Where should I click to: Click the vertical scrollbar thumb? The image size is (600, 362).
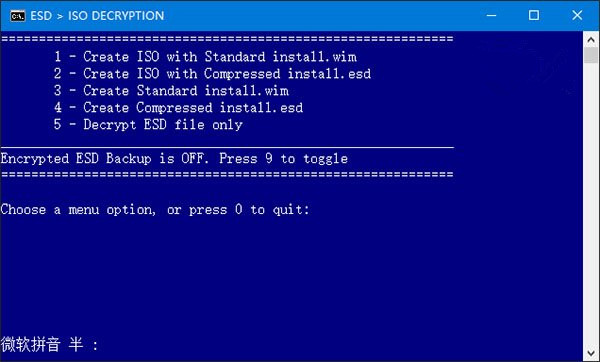point(591,55)
